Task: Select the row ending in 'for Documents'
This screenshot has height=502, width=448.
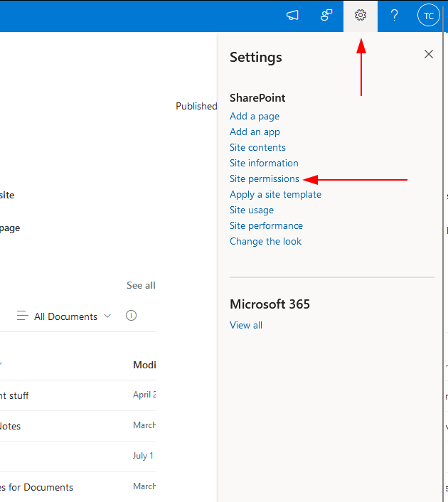Action: click(78, 487)
